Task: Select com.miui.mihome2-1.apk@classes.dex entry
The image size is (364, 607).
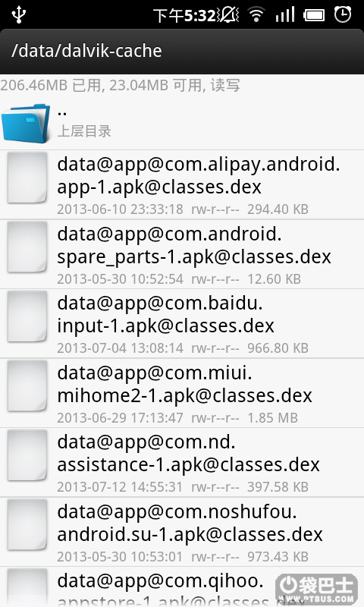Action: [182, 393]
